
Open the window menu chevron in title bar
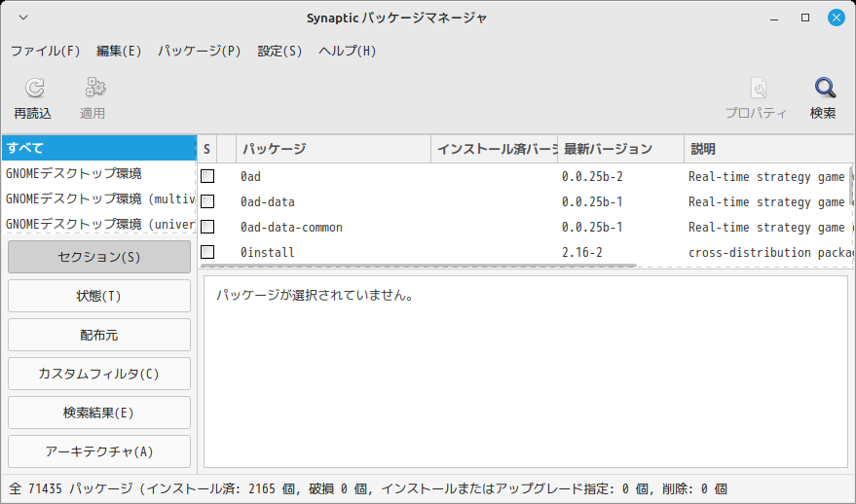tap(23, 18)
